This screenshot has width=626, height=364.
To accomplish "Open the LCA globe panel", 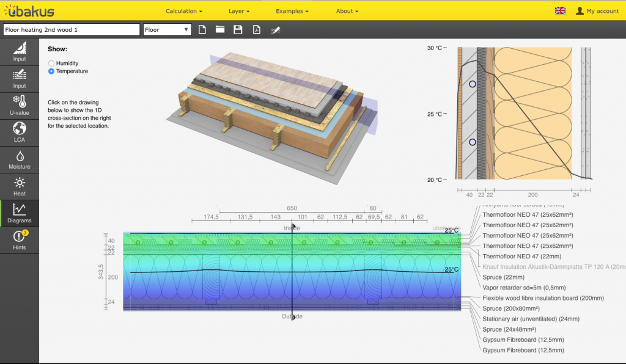I will [19, 133].
